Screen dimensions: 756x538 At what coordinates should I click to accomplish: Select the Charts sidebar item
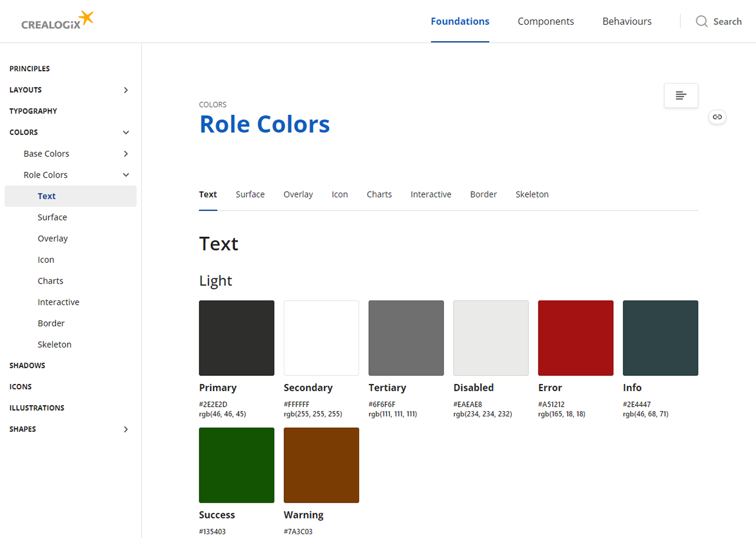(x=50, y=281)
